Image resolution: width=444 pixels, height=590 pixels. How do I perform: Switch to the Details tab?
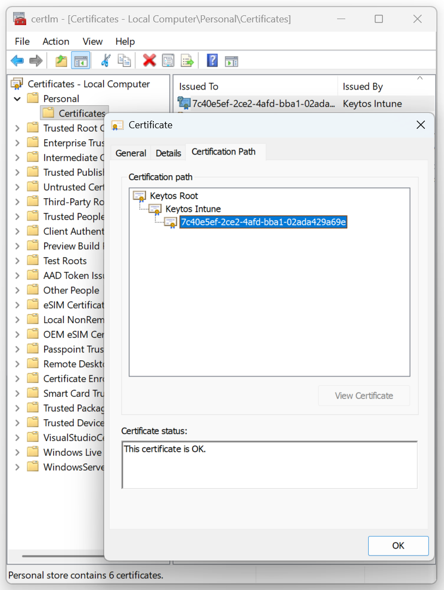point(168,153)
